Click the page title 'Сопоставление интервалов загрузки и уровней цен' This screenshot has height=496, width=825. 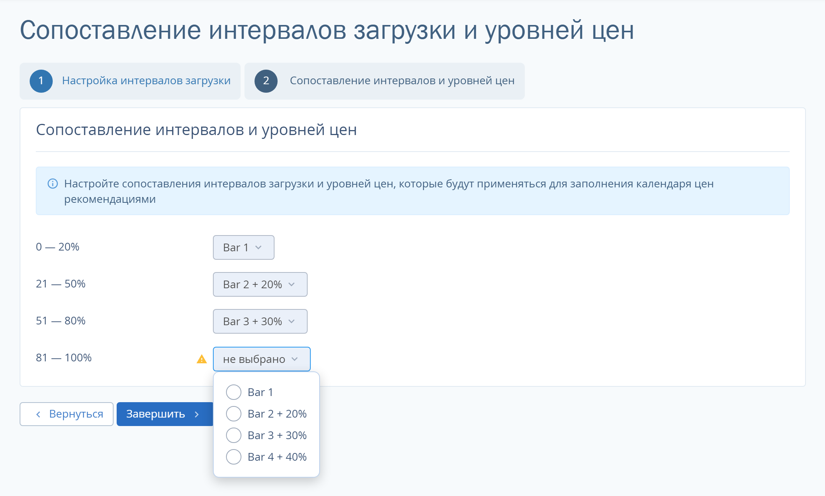[327, 31]
